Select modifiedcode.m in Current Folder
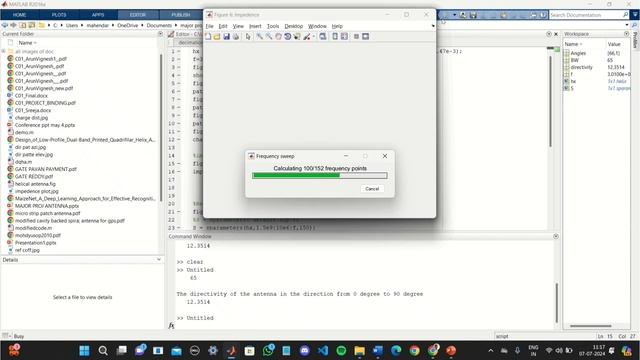This screenshot has width=640, height=360. (x=33, y=228)
